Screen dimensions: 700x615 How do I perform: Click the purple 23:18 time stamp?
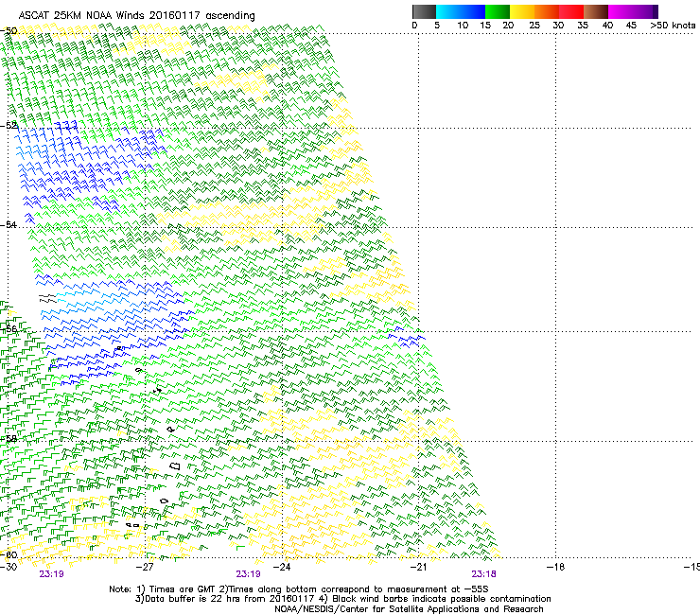pos(484,574)
